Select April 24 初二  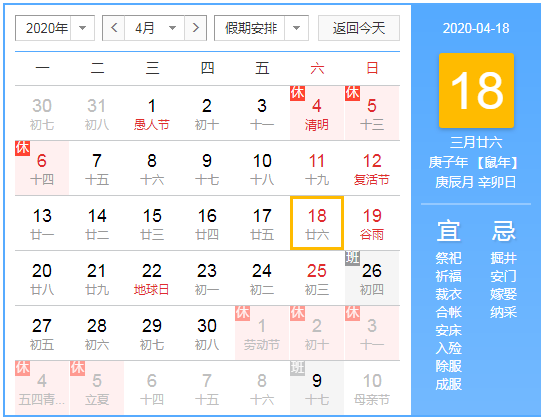click(x=262, y=278)
